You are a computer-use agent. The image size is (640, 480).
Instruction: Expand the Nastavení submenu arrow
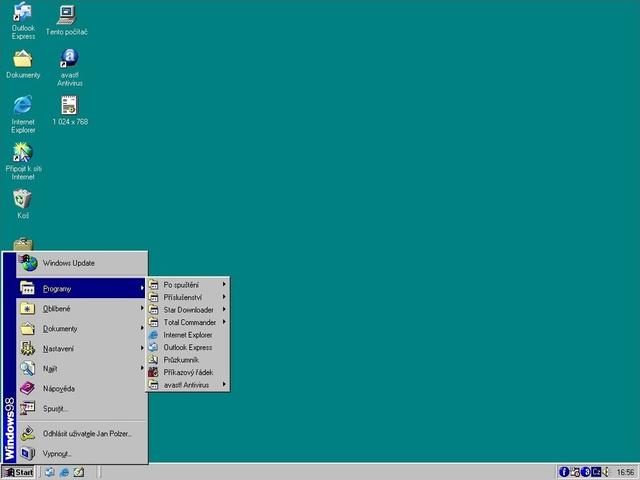[x=142, y=348]
